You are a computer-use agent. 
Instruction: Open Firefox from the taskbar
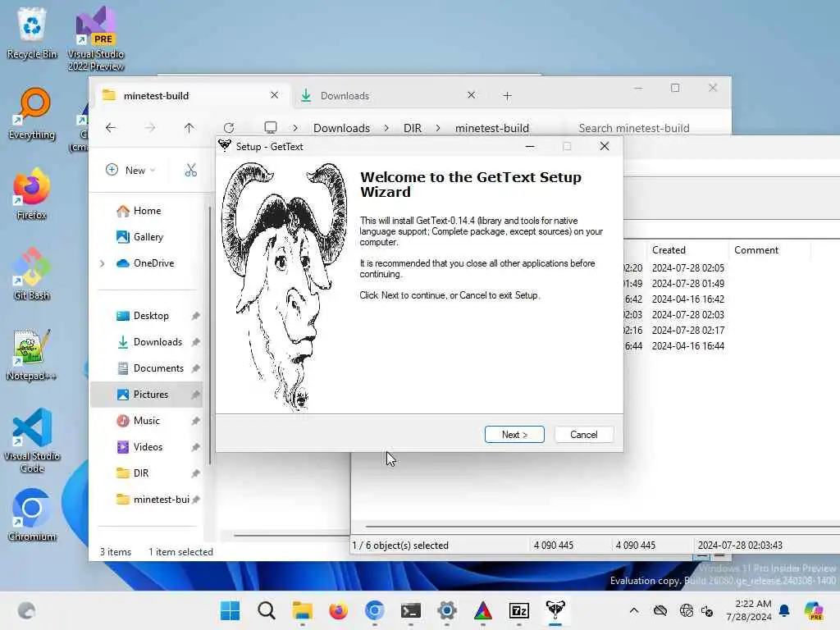339,610
